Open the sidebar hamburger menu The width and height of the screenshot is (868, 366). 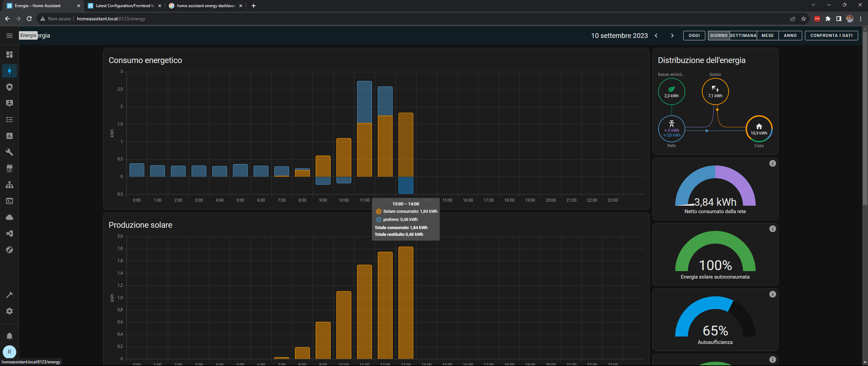pos(9,35)
